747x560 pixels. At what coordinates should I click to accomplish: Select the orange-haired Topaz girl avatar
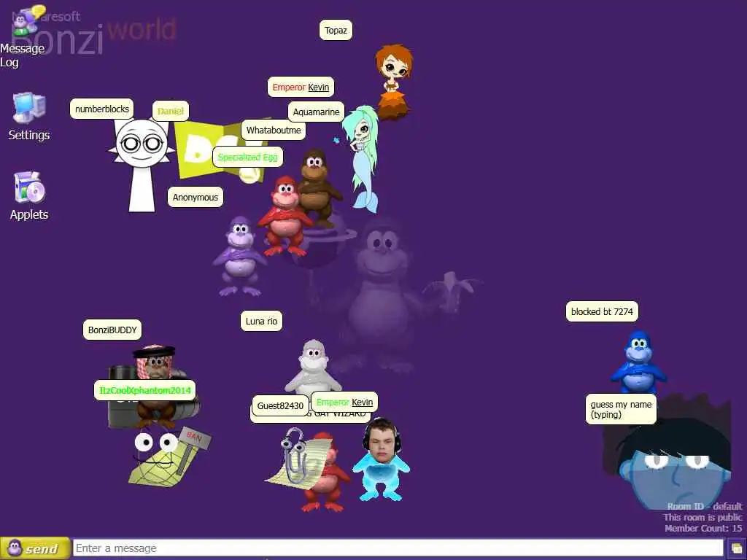point(393,81)
